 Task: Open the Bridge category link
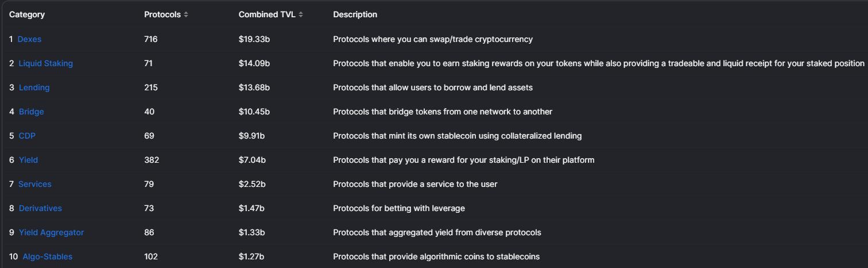click(31, 112)
